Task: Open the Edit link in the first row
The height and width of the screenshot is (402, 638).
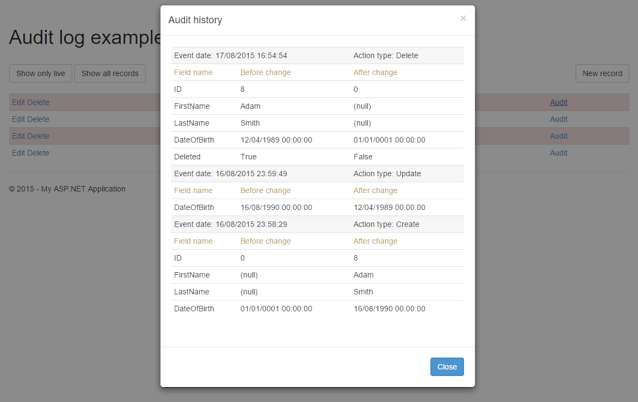Action: 18,102
